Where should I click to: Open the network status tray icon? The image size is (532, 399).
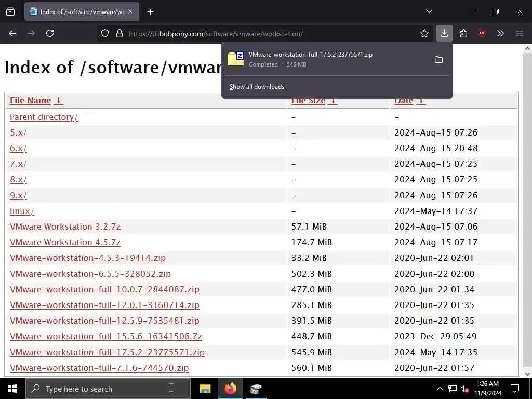click(453, 389)
